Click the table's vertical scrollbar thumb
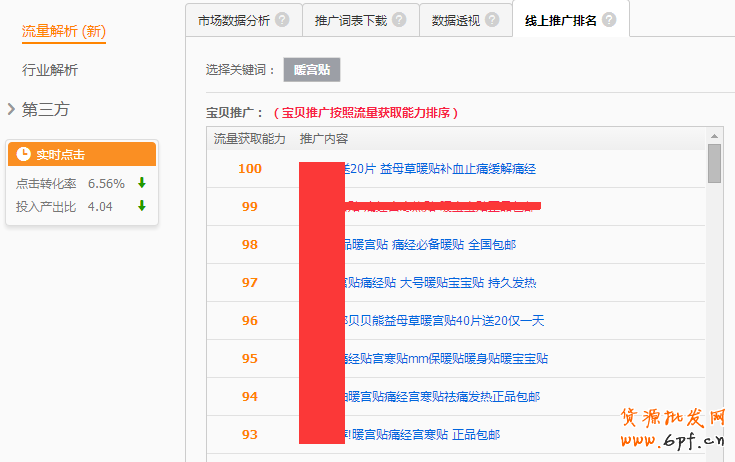The height and width of the screenshot is (462, 735). tap(714, 163)
